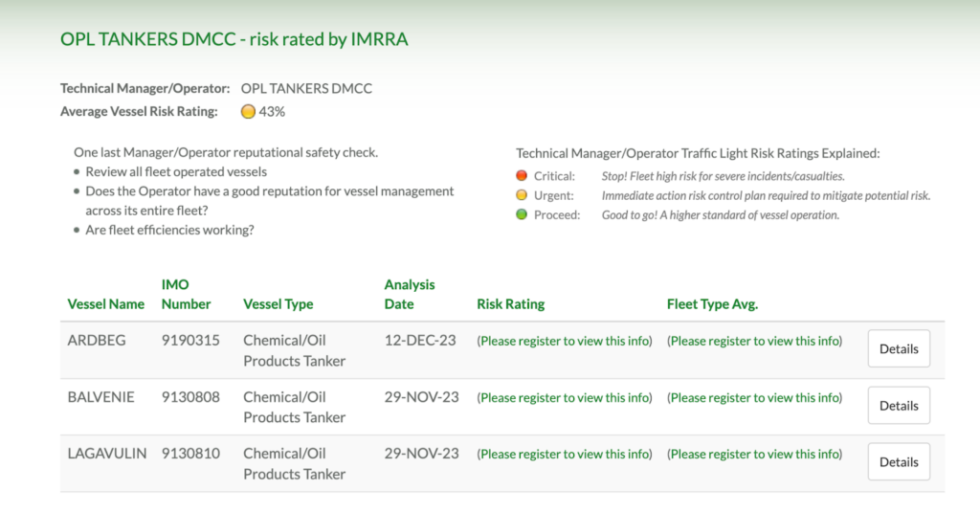The height and width of the screenshot is (513, 980).
Task: Click the amber average risk rating indicator
Action: [x=248, y=111]
